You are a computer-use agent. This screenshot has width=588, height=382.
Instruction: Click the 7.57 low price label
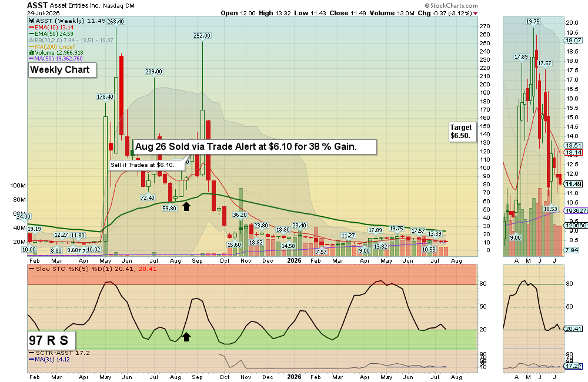click(321, 252)
